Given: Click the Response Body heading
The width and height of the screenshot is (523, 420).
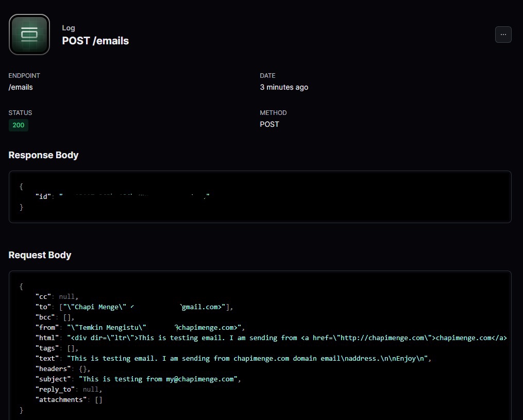Looking at the screenshot, I should pos(43,155).
